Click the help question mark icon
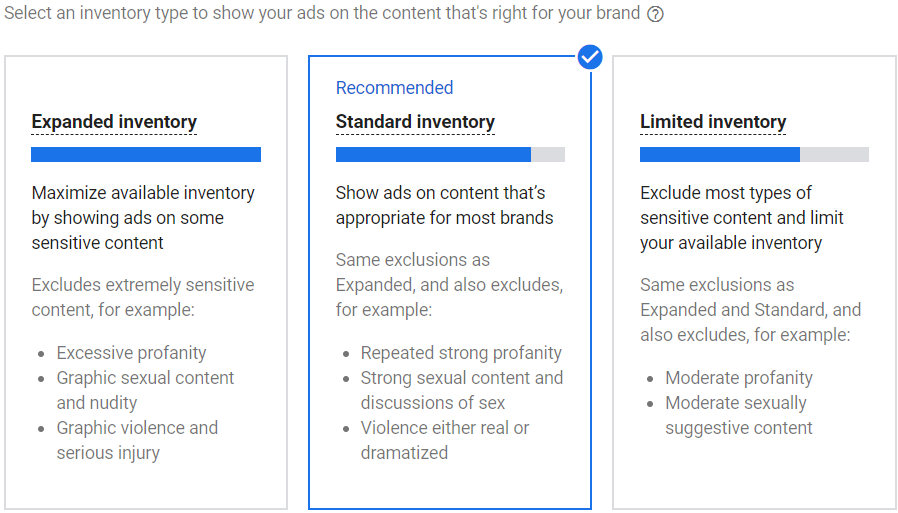The height and width of the screenshot is (513, 898). tap(656, 15)
